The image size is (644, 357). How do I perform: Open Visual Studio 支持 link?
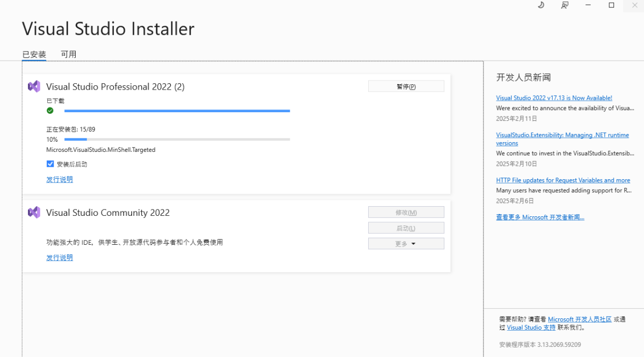[531, 327]
